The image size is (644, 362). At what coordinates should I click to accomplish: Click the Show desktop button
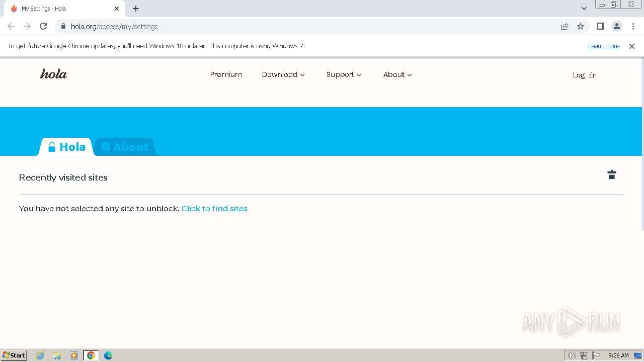638,355
